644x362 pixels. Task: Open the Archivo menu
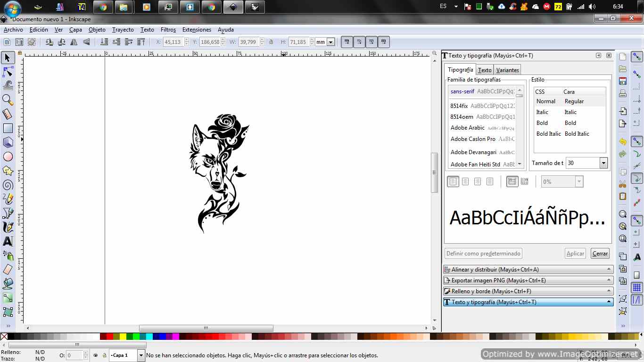point(13,30)
